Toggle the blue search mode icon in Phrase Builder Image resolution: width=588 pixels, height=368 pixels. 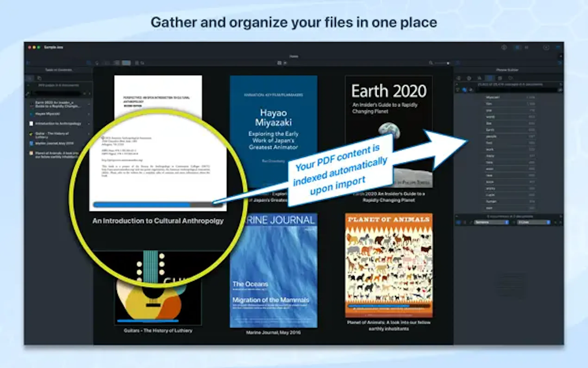[x=464, y=90]
